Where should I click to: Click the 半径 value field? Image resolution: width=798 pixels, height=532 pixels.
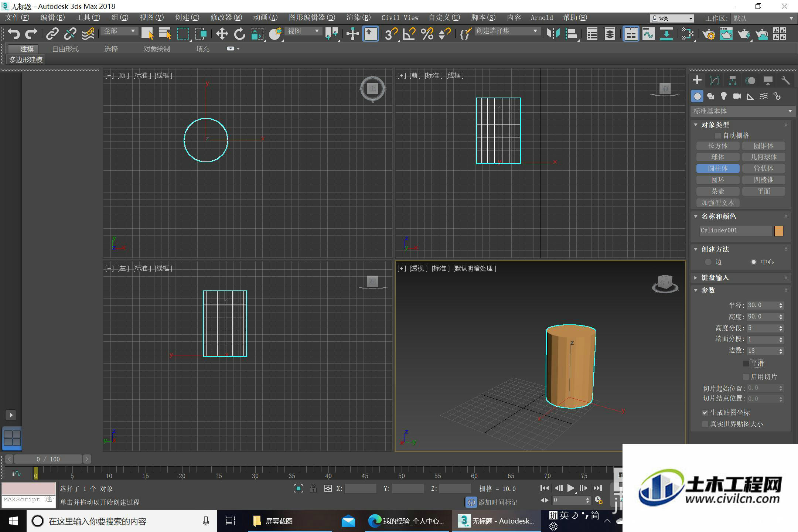point(762,306)
